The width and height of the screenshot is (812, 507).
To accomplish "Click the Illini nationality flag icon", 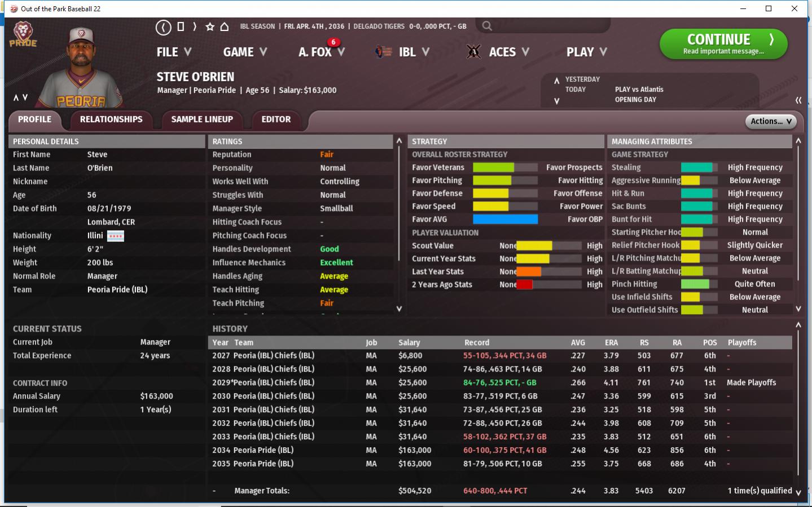I will point(115,236).
